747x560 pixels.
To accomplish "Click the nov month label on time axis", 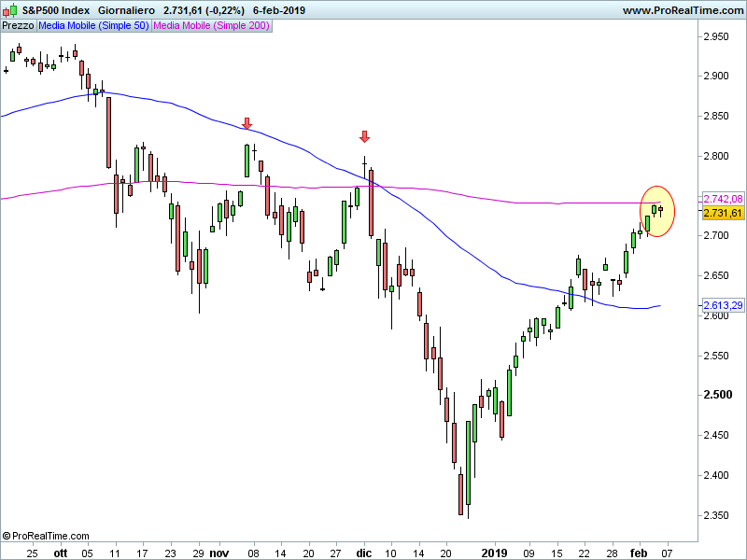I will click(x=219, y=553).
